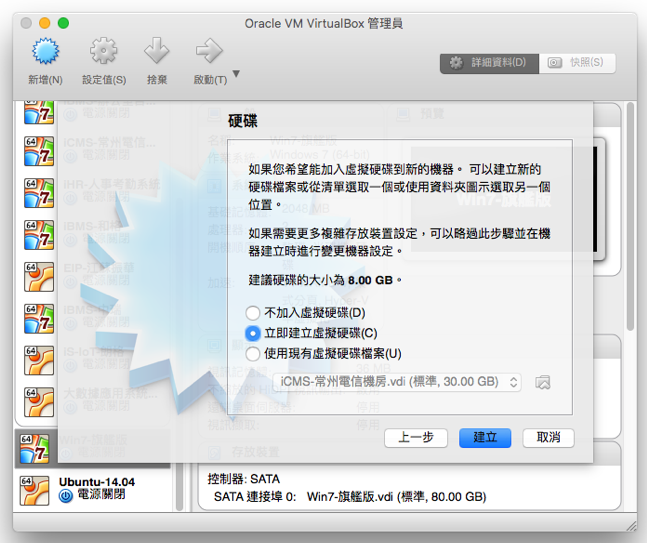The height and width of the screenshot is (543, 647).
Task: Click the 硬碟 dialog heading
Action: point(243,121)
